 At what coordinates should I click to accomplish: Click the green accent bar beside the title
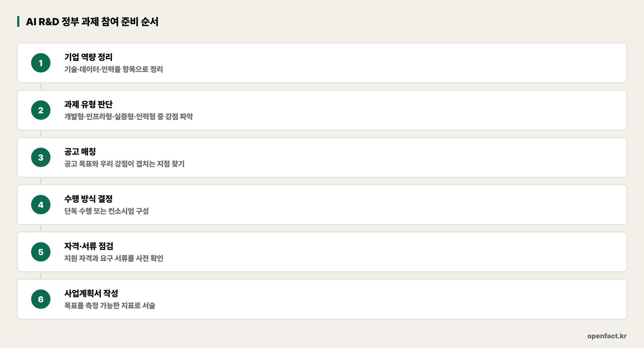(x=18, y=21)
